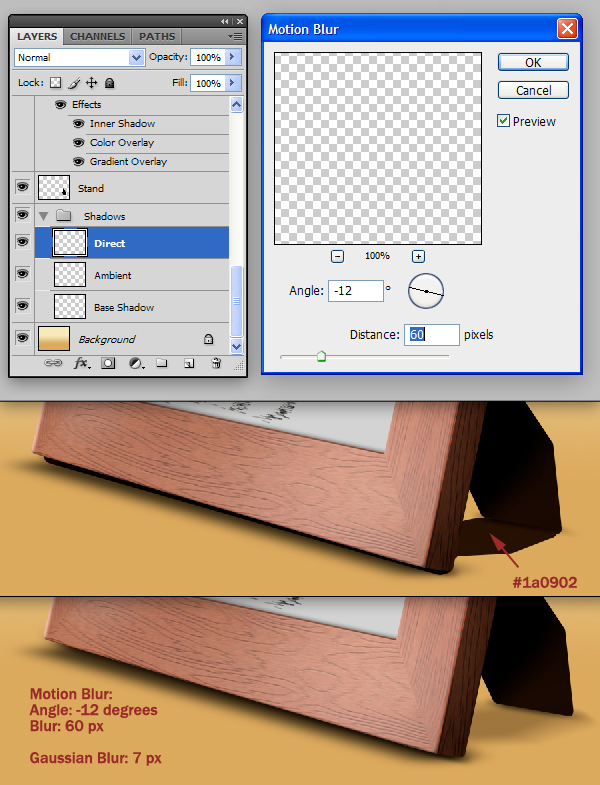Screen dimensions: 600x785
Task: Select the Base Shadow layer thumbnail
Action: point(70,306)
